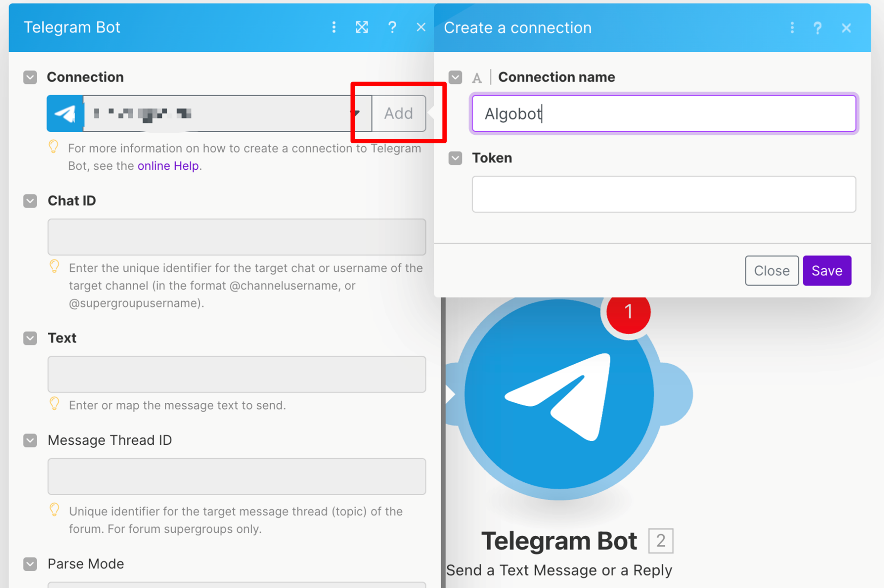Click the lightbulb tip icon under Chat ID
884x588 pixels.
pos(54,266)
